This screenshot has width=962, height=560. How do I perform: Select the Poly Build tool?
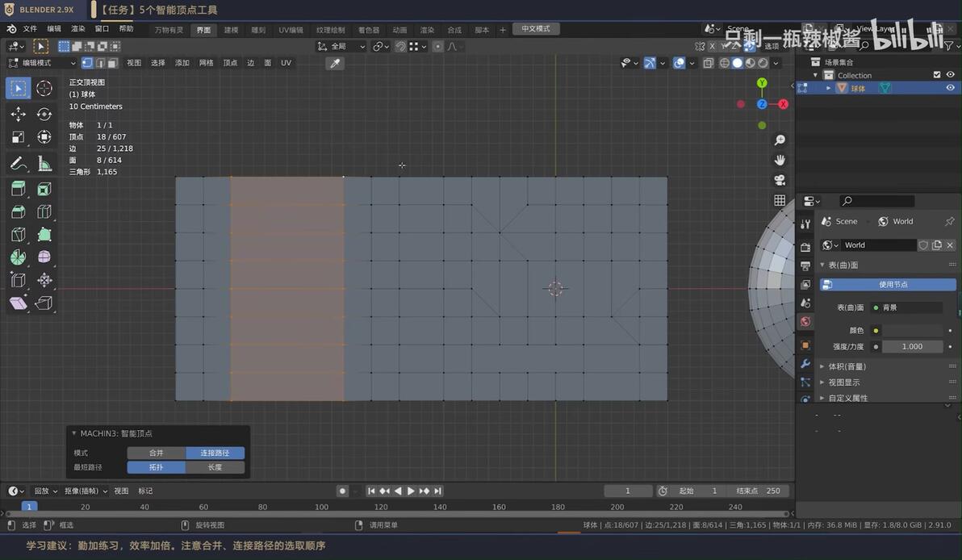[44, 234]
